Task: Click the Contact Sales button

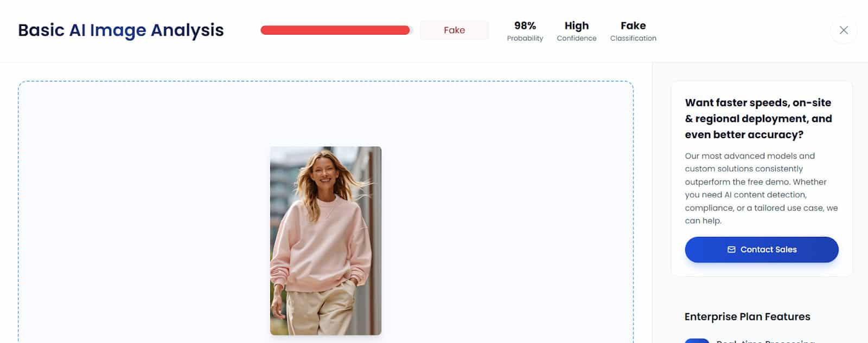Action: coord(762,250)
